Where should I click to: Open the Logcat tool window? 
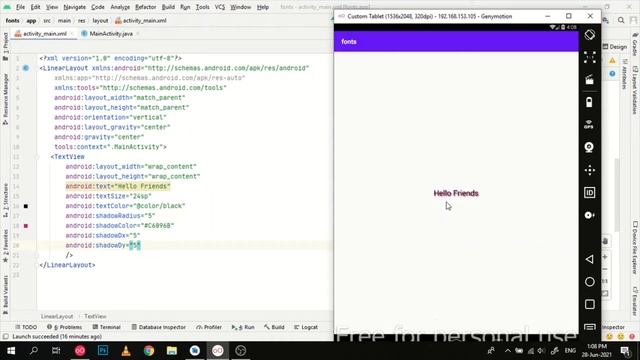[x=306, y=327]
